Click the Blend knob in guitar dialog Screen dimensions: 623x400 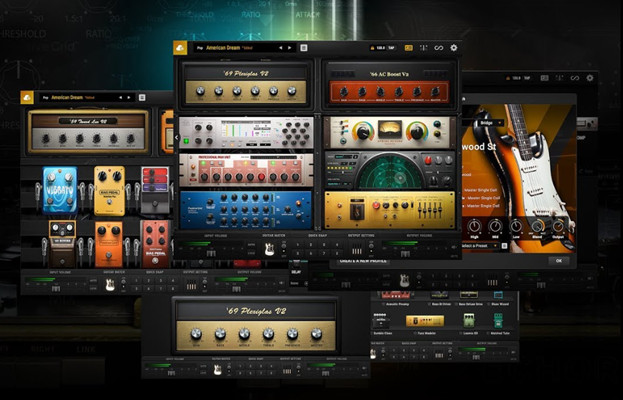point(537,226)
